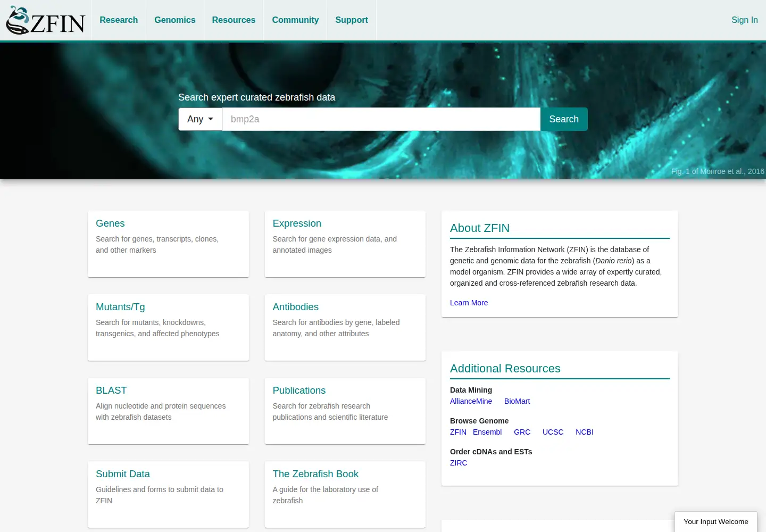Click the Browse Genome label

click(479, 421)
